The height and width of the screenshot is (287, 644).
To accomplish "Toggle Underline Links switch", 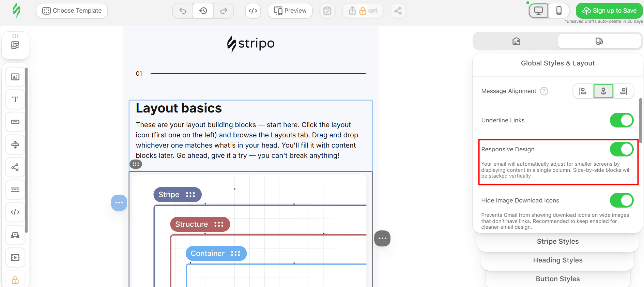I will 622,120.
